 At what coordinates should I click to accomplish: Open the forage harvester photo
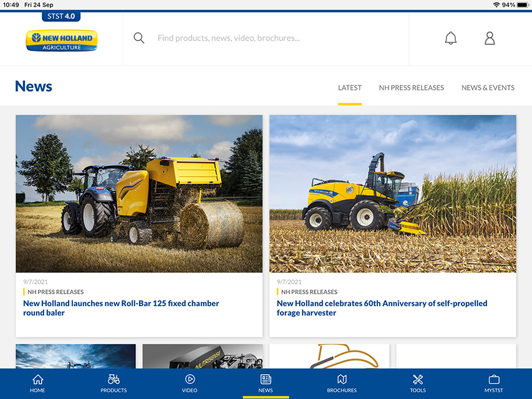pyautogui.click(x=393, y=194)
